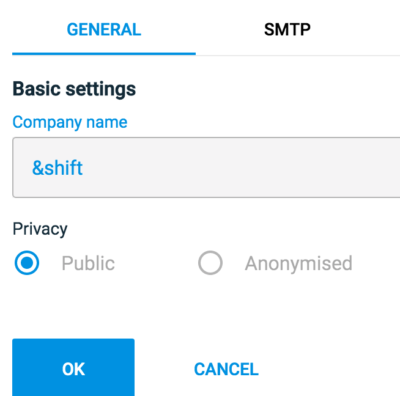This screenshot has height=396, width=400.
Task: Click the blue CANCEL link text
Action: (226, 369)
